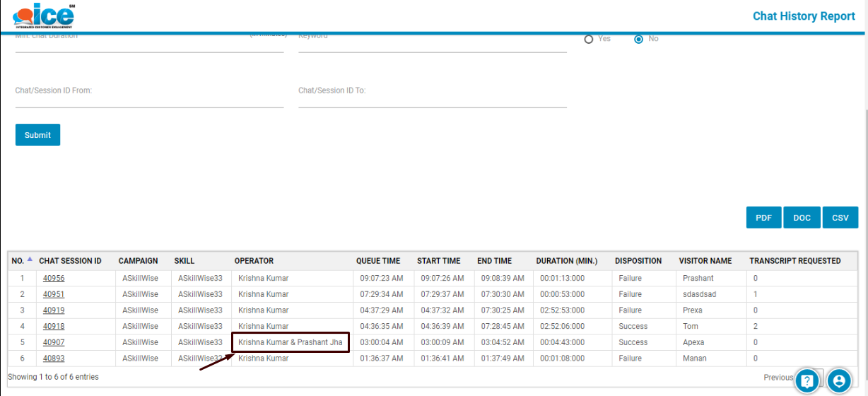Sort table by Operator column header
868x396 pixels.
(254, 261)
